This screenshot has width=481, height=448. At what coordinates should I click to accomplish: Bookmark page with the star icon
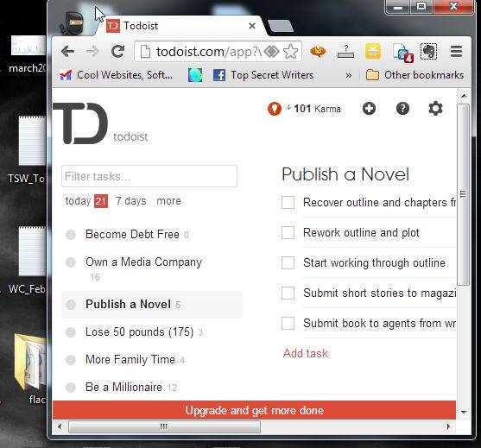point(290,52)
